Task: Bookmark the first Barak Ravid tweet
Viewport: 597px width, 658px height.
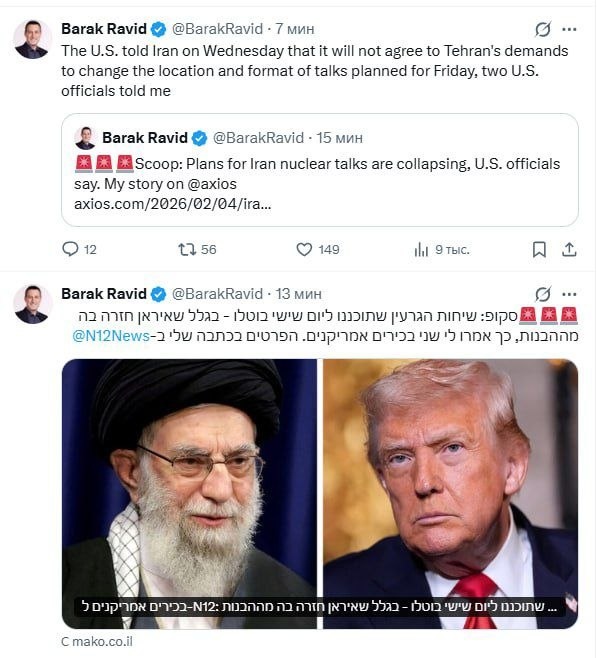Action: [x=539, y=250]
